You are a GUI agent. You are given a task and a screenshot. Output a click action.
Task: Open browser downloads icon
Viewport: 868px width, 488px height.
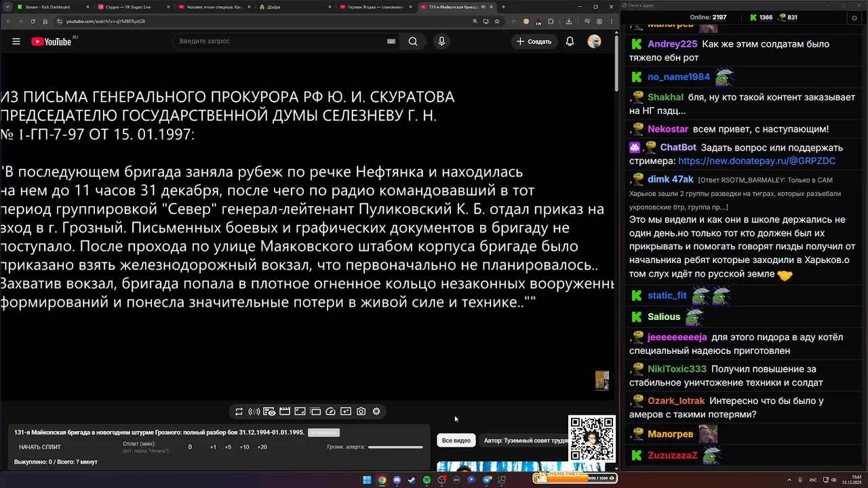[x=569, y=21]
